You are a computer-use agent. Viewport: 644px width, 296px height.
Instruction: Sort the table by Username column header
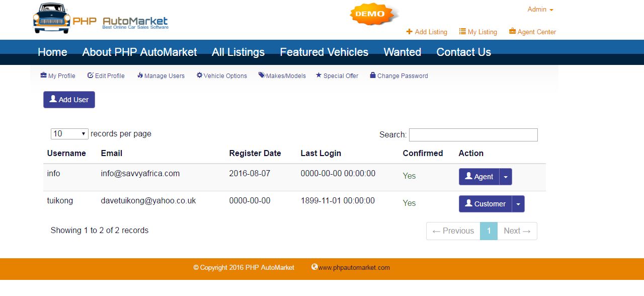point(66,153)
